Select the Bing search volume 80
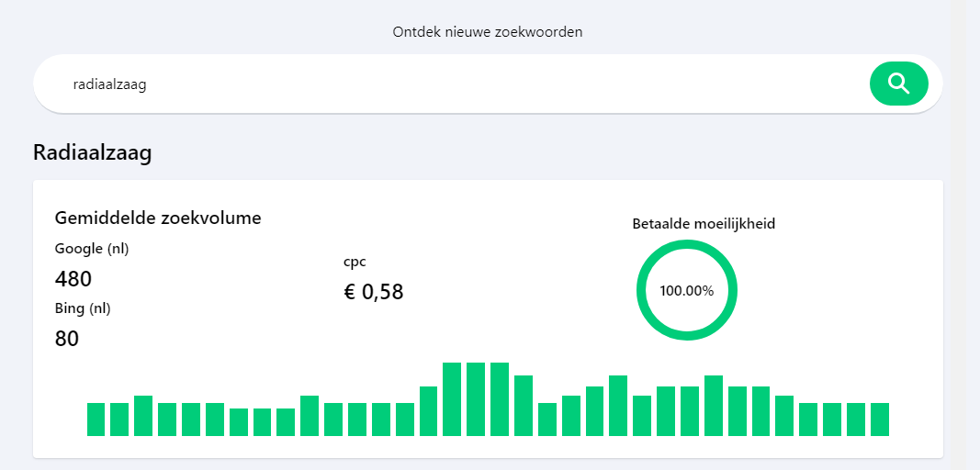 (67, 339)
